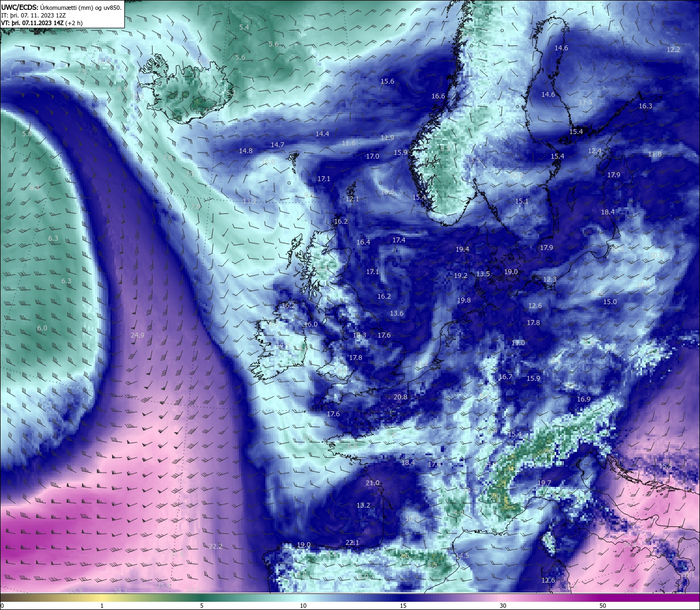Click the VT 14Z (+2 h) valid time line
Image resolution: width=700 pixels, height=610 pixels.
pyautogui.click(x=42, y=23)
